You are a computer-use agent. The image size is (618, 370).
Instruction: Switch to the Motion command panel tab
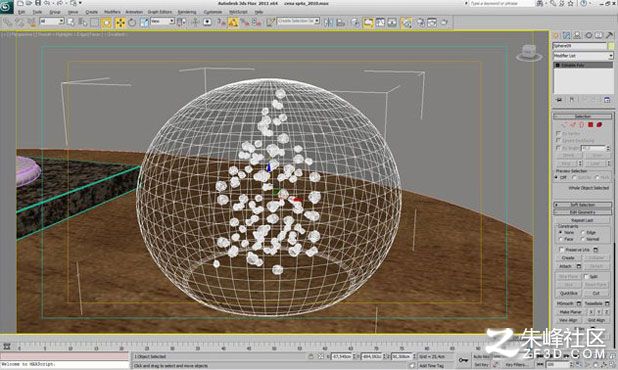(x=588, y=35)
